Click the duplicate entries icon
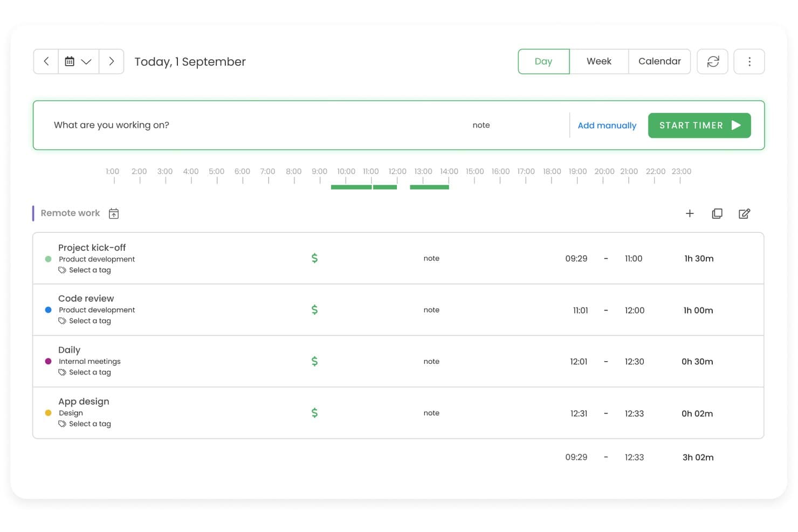Image resolution: width=798 pixels, height=532 pixels. 717,213
